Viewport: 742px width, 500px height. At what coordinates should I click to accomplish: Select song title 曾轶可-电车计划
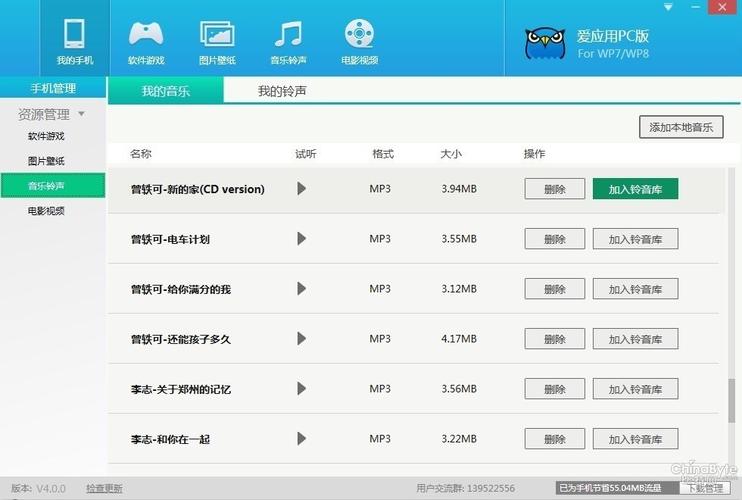tap(170, 239)
